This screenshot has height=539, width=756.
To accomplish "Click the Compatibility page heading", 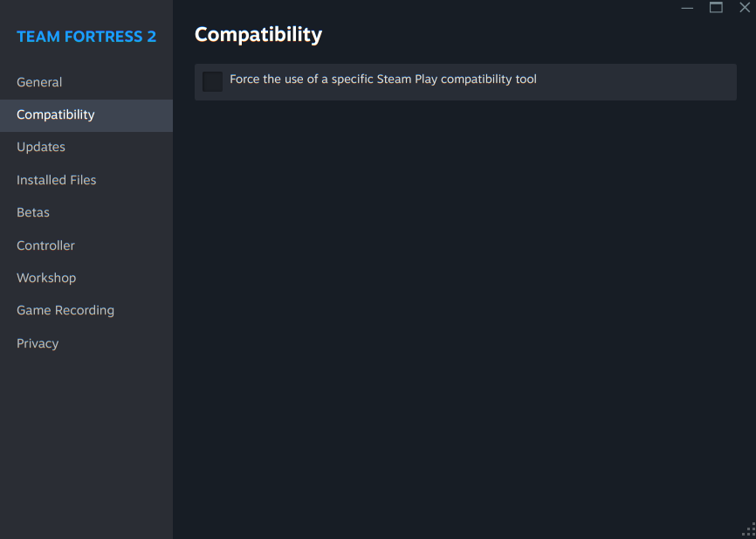I will 258,34.
